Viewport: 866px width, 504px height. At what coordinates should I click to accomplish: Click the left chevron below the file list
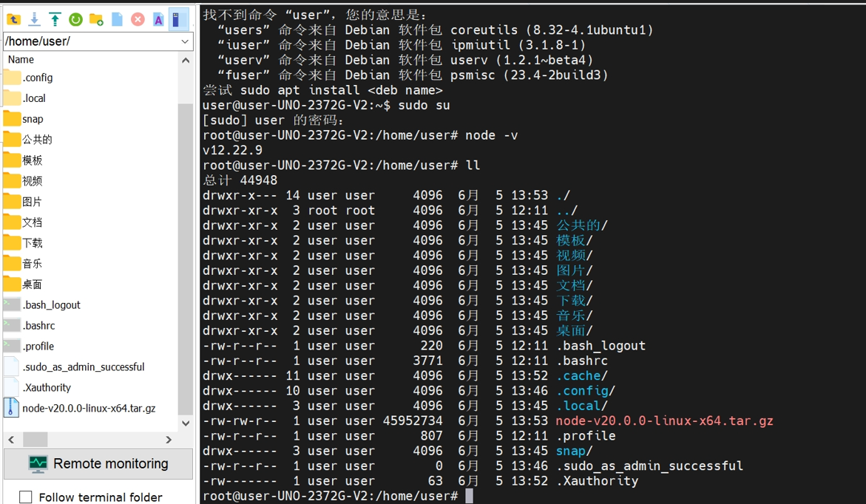11,439
